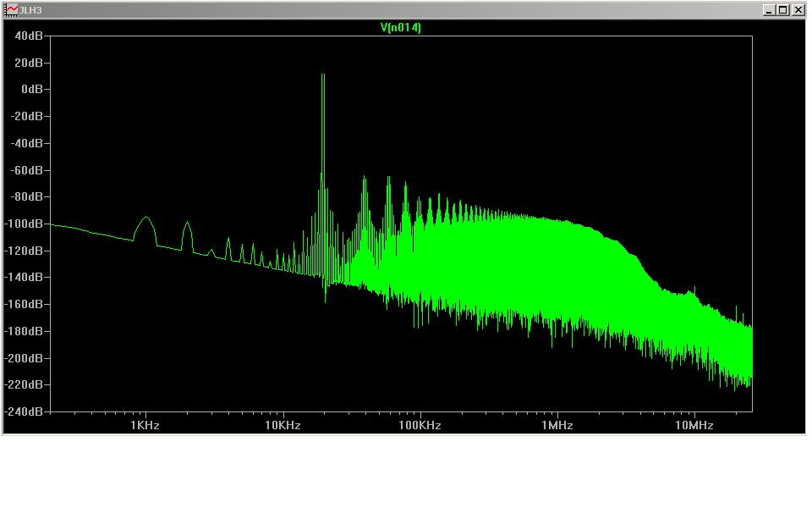Close the plot window

tap(797, 10)
